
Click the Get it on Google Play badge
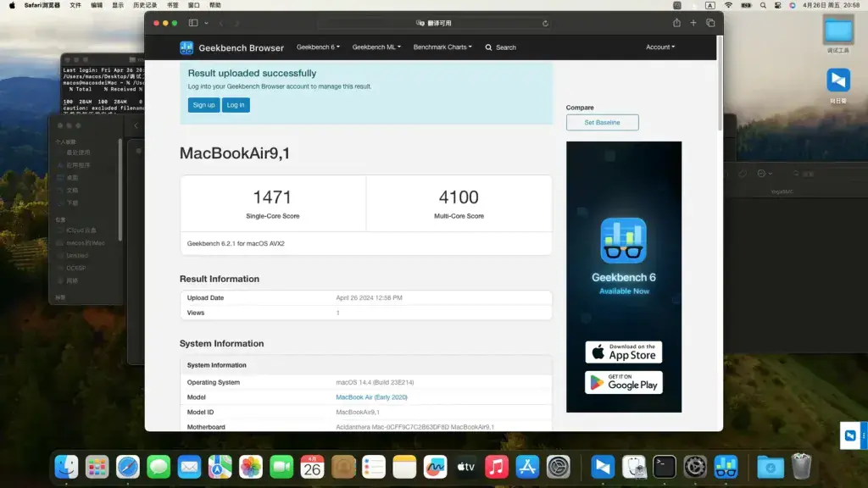(624, 382)
